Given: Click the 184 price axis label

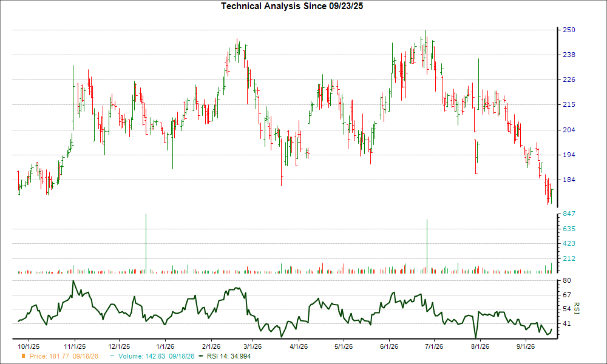Looking at the screenshot, I should pyautogui.click(x=569, y=180).
